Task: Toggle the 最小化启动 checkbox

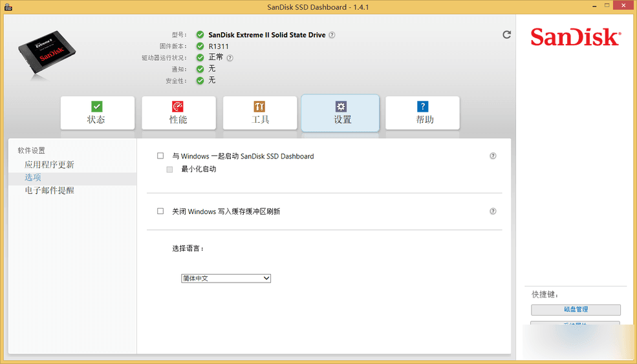Action: [170, 169]
